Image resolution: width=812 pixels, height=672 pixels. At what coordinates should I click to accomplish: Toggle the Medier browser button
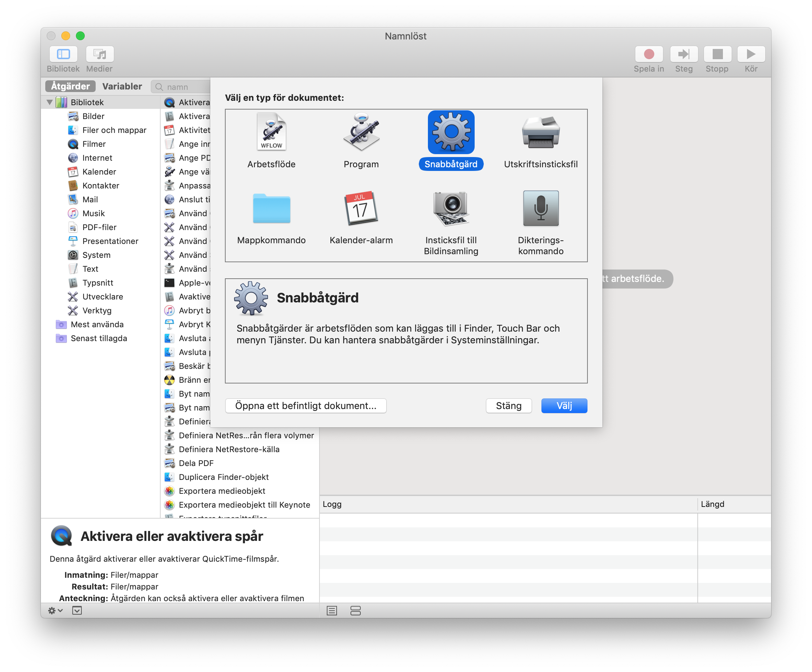point(99,54)
